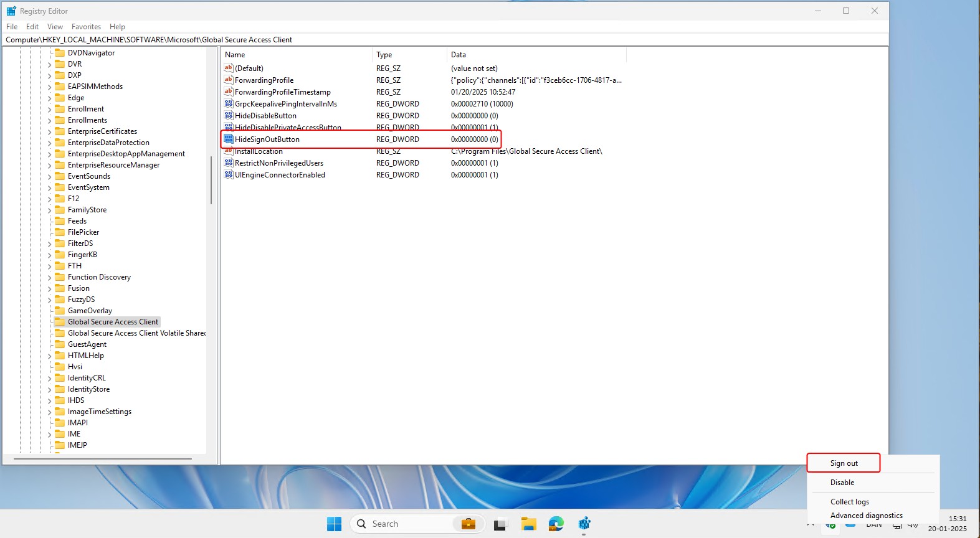
Task: Click the key tree vertical scrollbar
Action: 211,181
